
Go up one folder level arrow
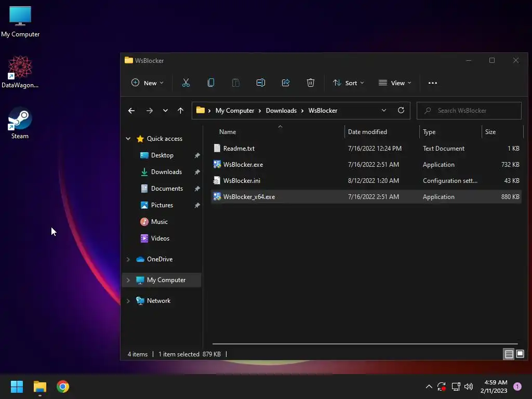tap(180, 111)
